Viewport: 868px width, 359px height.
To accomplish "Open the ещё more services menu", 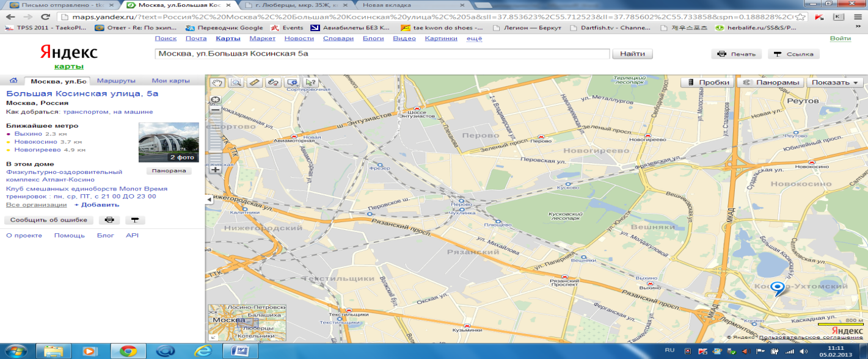I will pos(474,38).
